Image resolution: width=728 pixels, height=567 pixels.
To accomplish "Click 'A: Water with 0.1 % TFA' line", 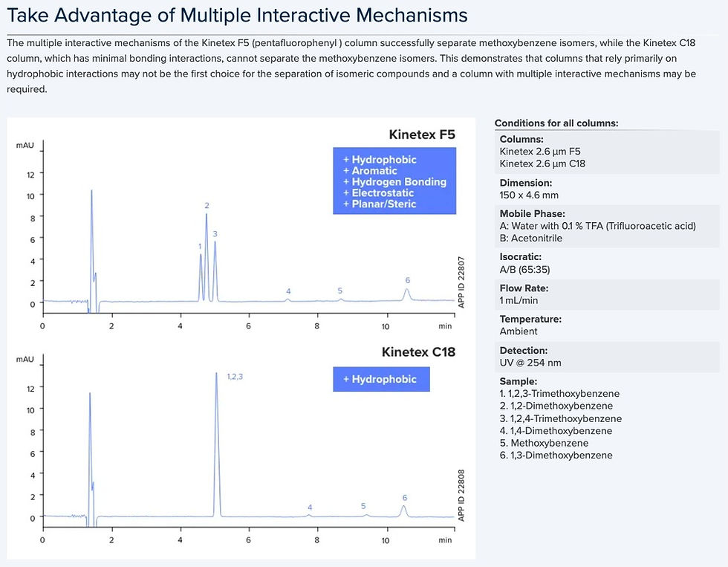I will [x=597, y=226].
